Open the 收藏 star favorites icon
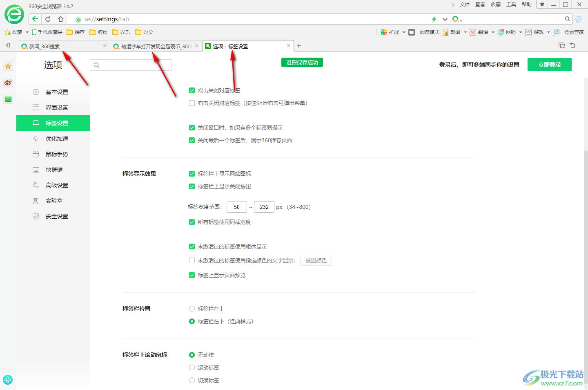Image resolution: width=588 pixels, height=390 pixels. pyautogui.click(x=7, y=32)
